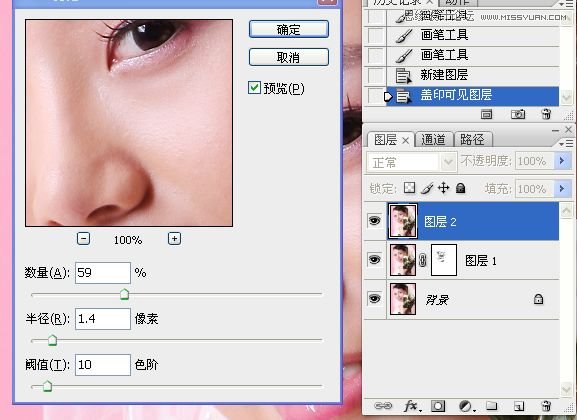Click the link layers icon
Screen dimensions: 577x420
tap(383, 405)
